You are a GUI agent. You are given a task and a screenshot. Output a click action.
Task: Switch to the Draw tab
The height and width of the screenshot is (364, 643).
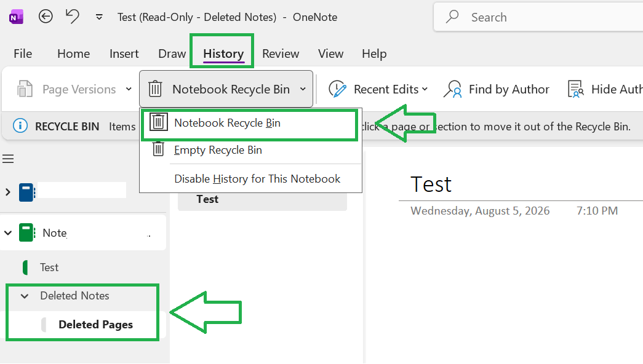pyautogui.click(x=172, y=53)
